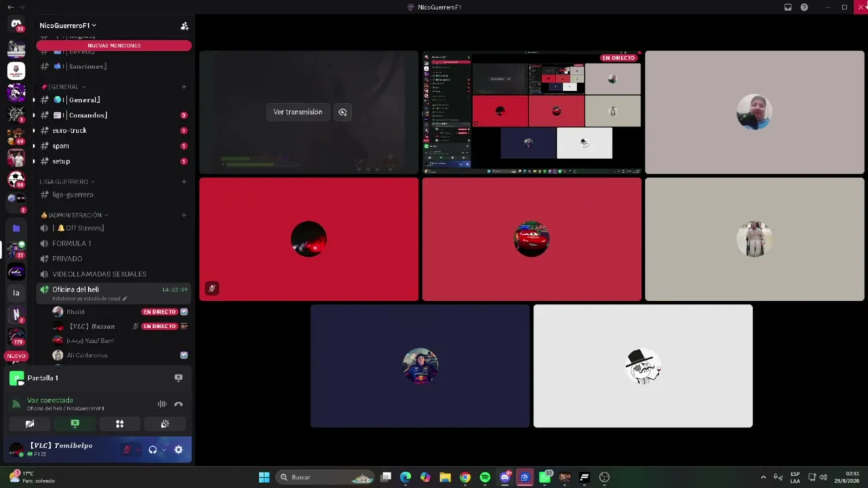Create channel in GENERAL category
Viewport: 868px width, 488px height.
point(184,87)
